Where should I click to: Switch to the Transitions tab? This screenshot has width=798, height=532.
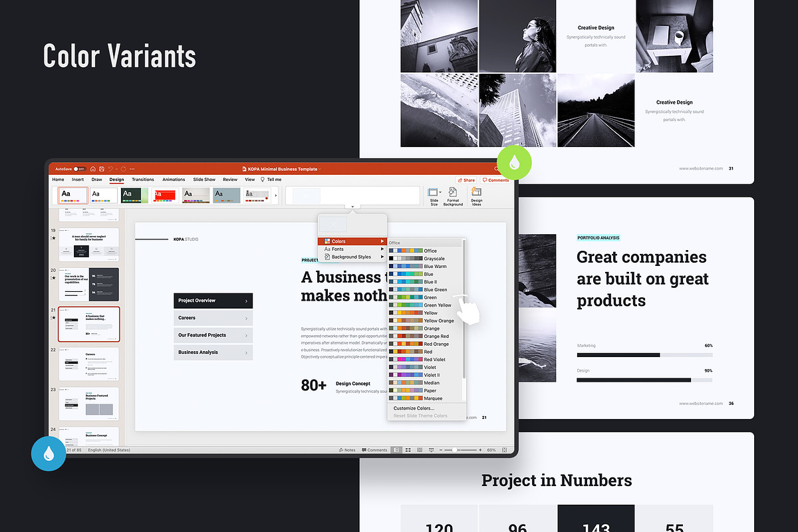click(x=143, y=180)
